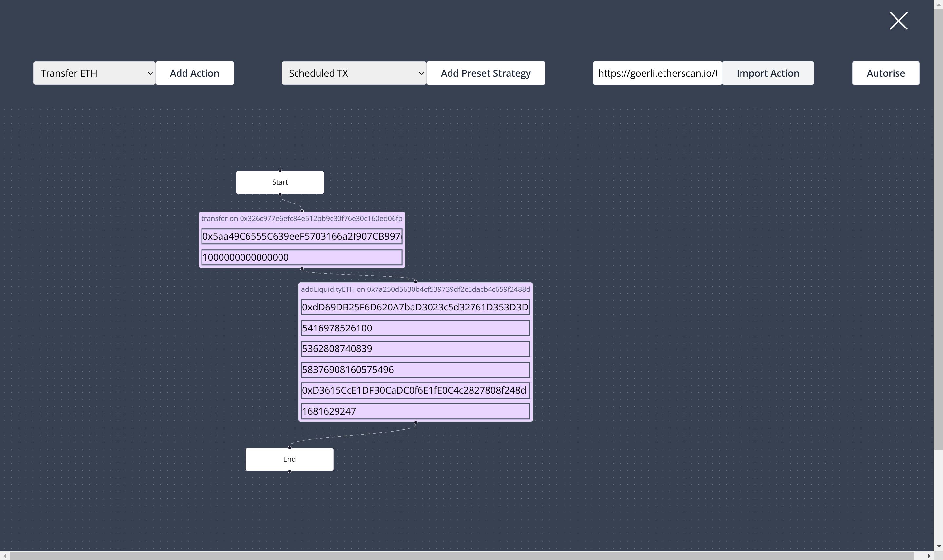Click the close X icon top right
The image size is (943, 560).
(898, 19)
